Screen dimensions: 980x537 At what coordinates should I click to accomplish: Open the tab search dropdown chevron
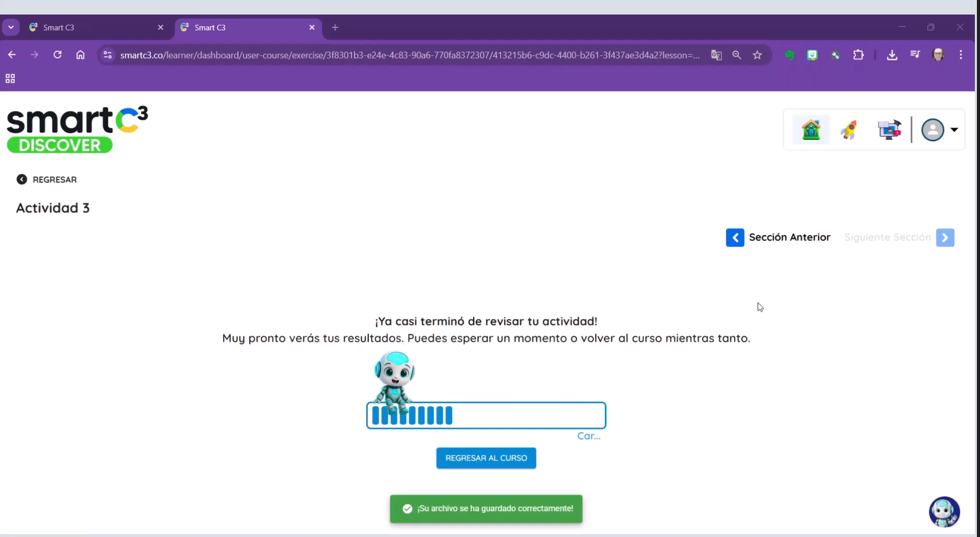click(11, 27)
